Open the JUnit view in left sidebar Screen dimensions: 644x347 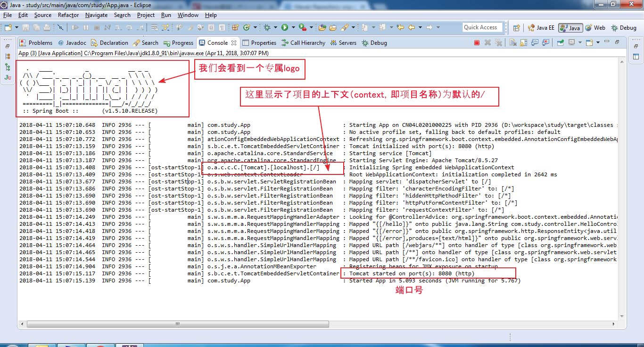[8, 77]
